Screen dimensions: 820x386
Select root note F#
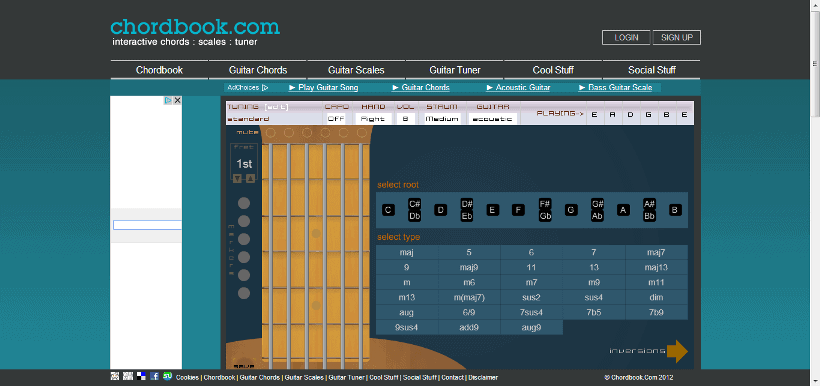(x=545, y=204)
